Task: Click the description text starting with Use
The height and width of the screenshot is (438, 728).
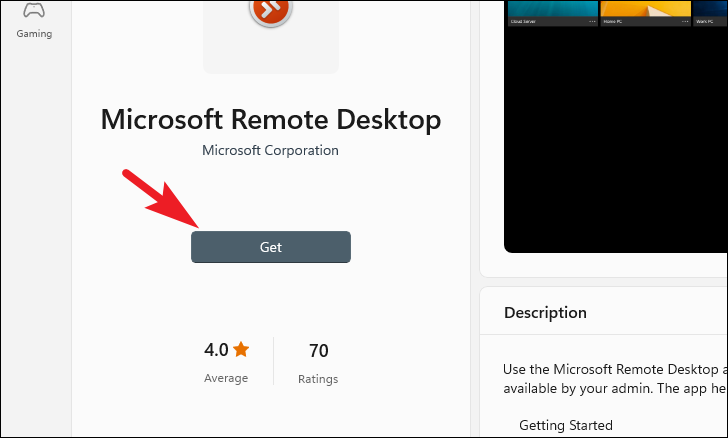Action: pyautogui.click(x=615, y=379)
